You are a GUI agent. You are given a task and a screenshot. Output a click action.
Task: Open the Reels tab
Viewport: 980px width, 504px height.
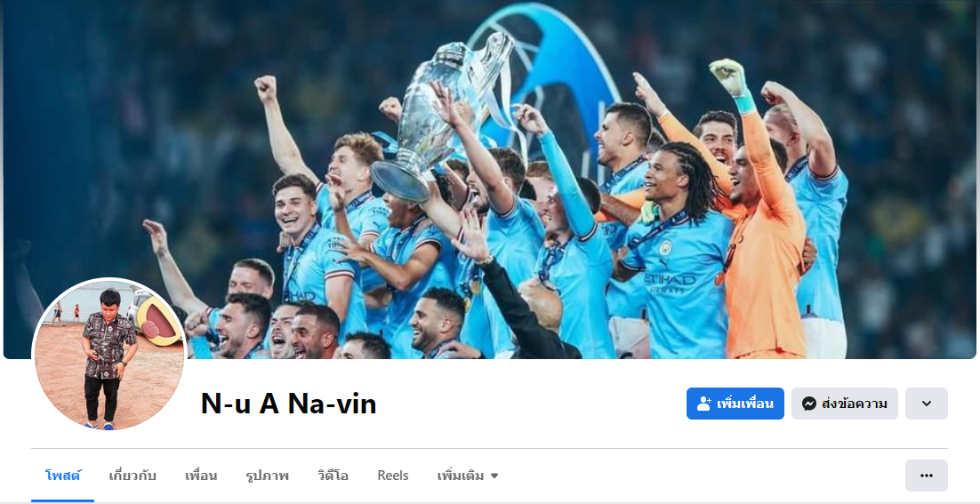coord(392,476)
